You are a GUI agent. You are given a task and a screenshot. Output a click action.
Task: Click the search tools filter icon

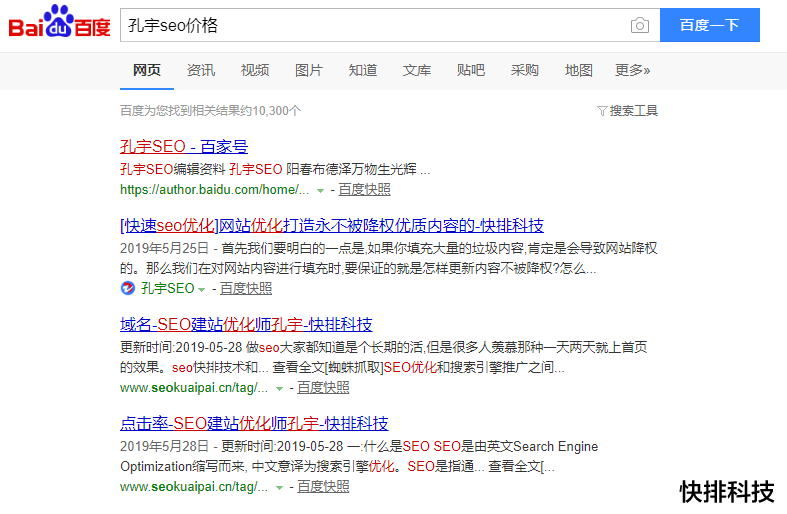(602, 111)
